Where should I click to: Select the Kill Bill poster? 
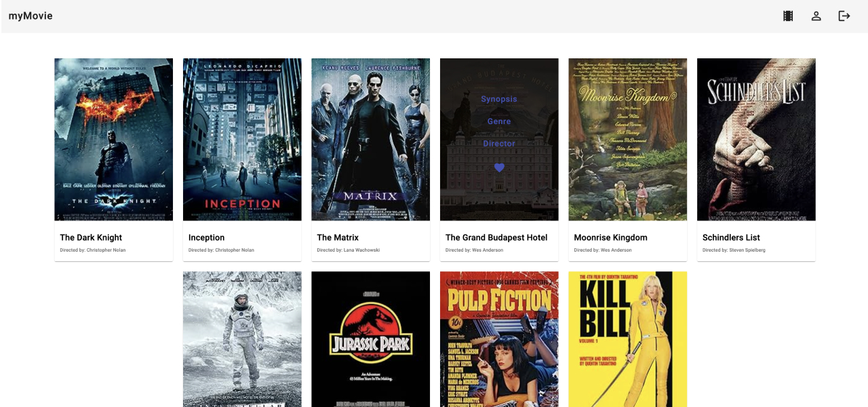coord(628,339)
